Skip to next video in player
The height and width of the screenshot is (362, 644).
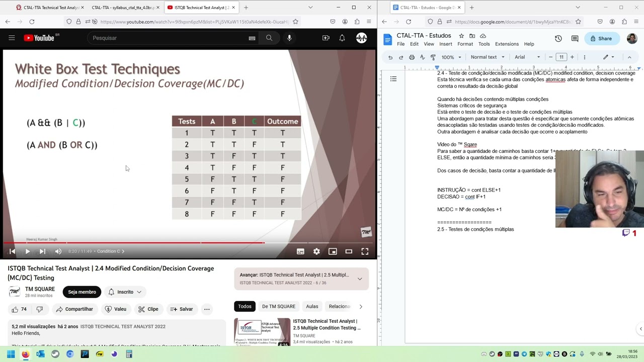coord(42,251)
